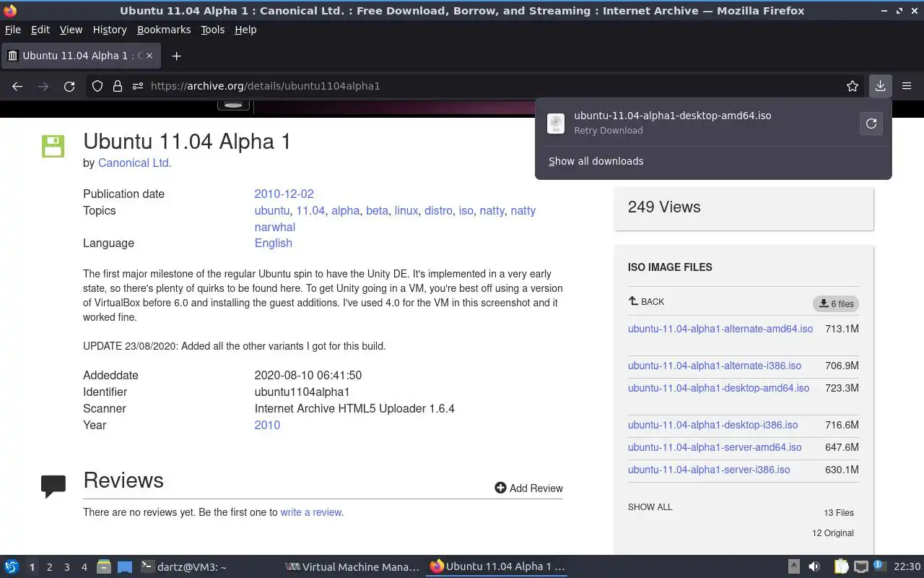The image size is (924, 578).
Task: Click the 12 Original link
Action: click(833, 533)
